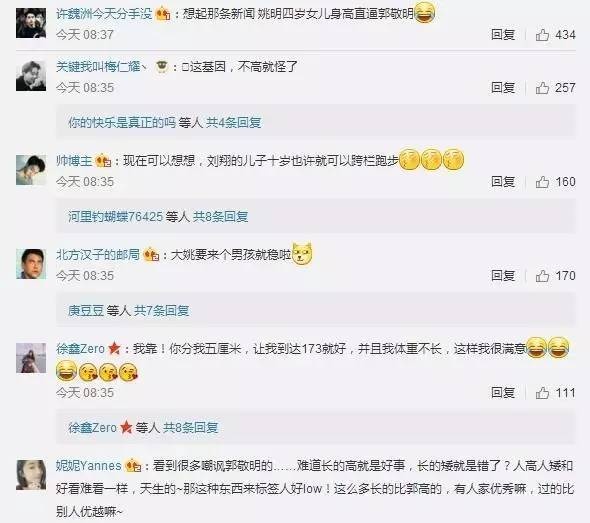Like 帅博主's comment with 160 likes

542,182
